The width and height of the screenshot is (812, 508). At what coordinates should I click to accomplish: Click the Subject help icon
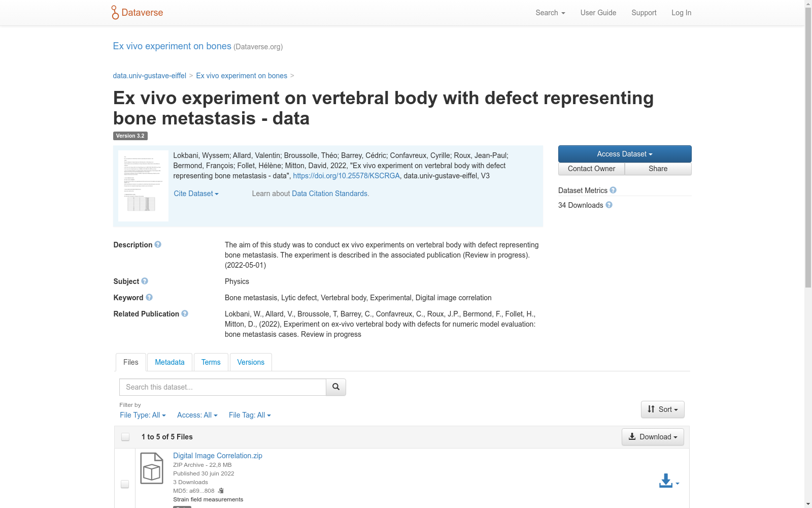click(145, 281)
